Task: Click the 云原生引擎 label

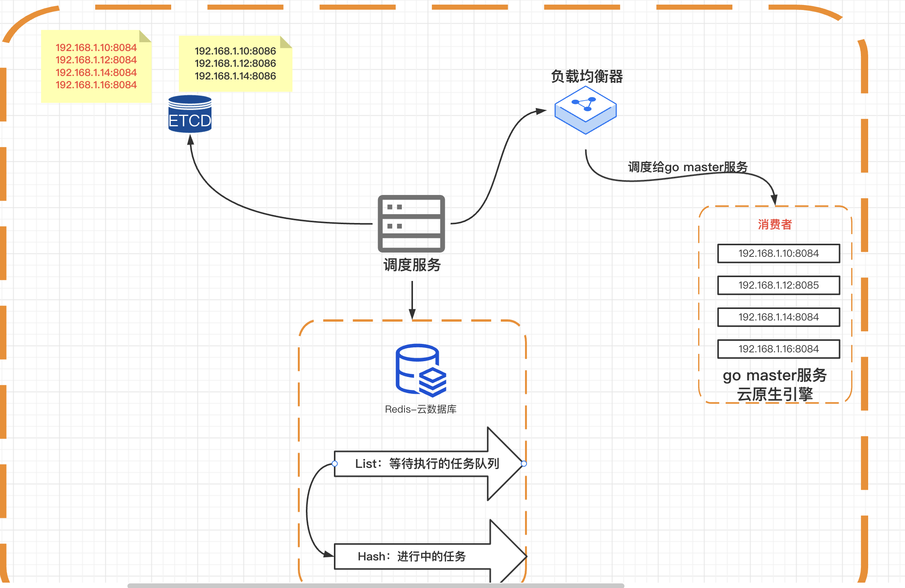Action: [775, 394]
